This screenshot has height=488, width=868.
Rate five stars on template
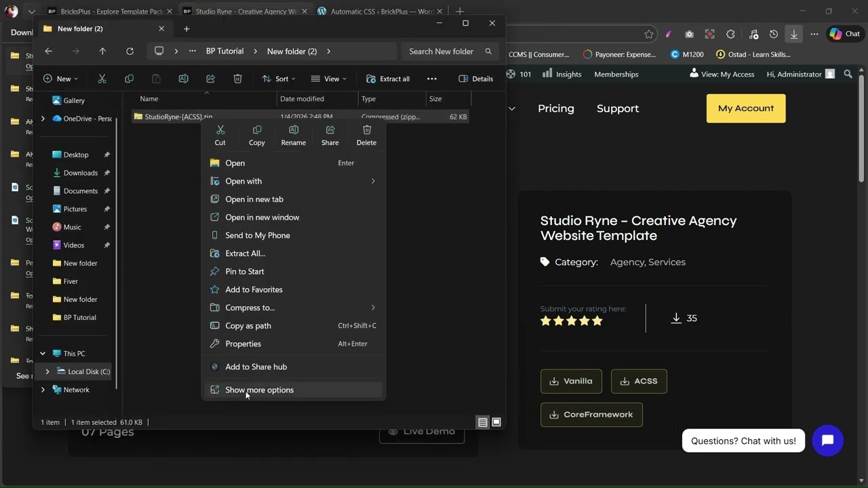tap(597, 321)
